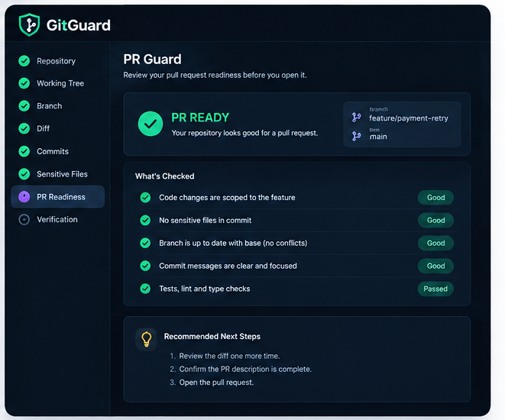Go to the Branch step
This screenshot has width=505, height=420.
tap(58, 106)
